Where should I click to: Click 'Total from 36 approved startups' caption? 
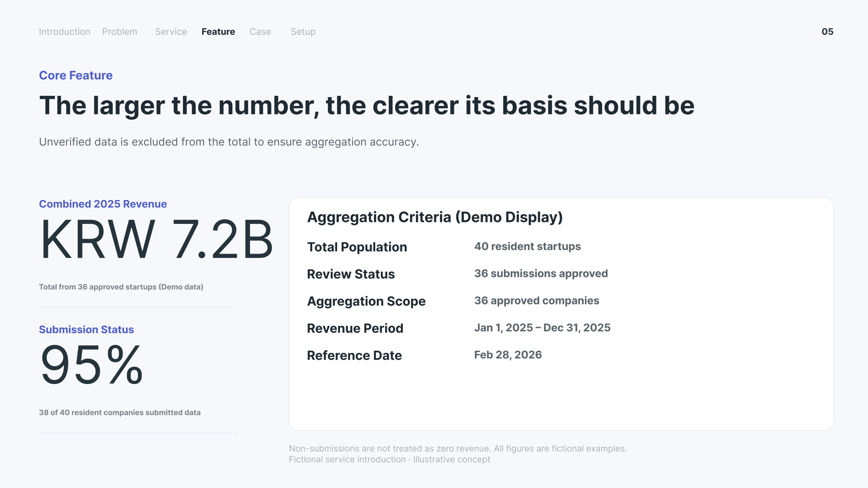coord(121,287)
